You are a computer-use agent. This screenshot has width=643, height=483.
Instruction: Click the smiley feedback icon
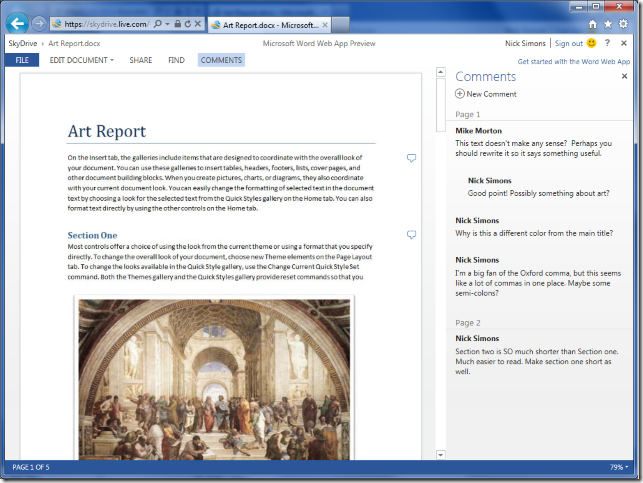[x=591, y=44]
